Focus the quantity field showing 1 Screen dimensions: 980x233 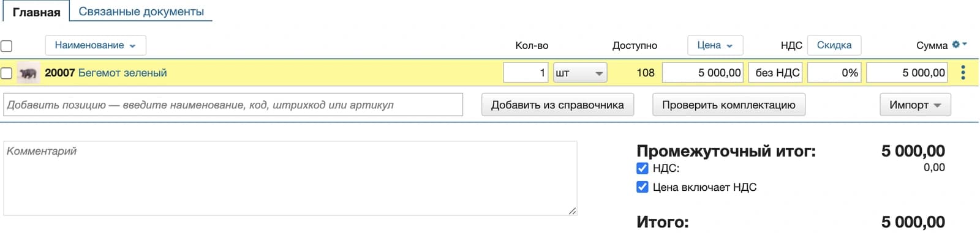[526, 73]
